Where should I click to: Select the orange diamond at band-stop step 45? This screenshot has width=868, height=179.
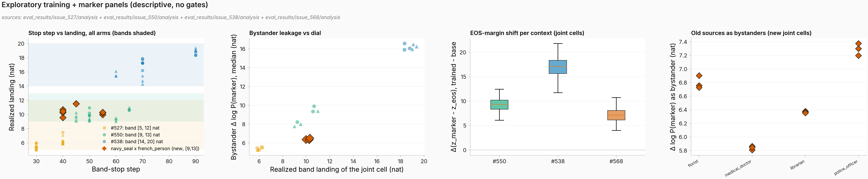[76, 104]
